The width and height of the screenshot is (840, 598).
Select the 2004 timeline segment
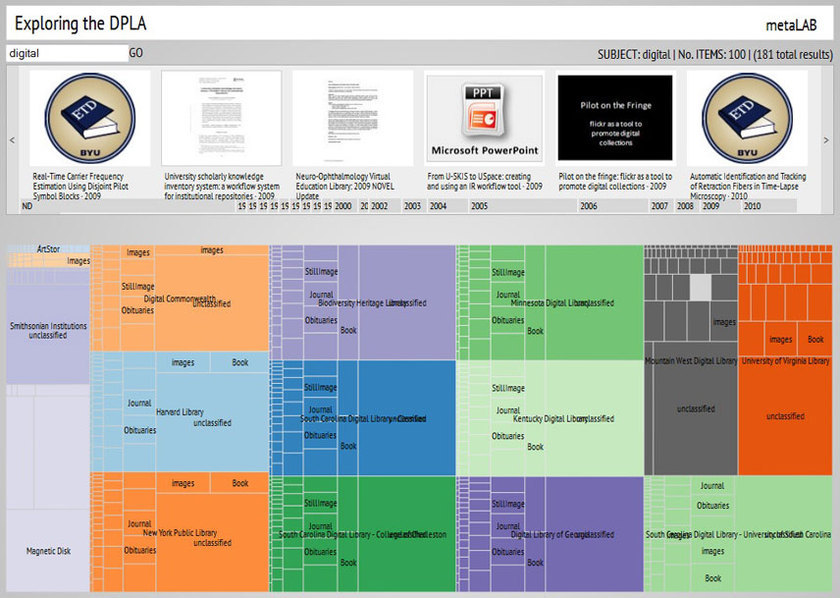point(447,206)
